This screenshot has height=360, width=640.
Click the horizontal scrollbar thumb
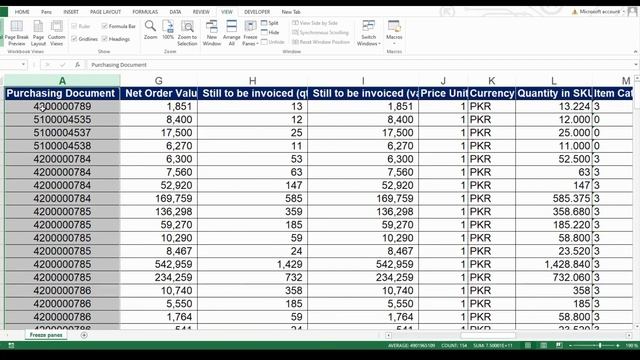[x=488, y=335]
